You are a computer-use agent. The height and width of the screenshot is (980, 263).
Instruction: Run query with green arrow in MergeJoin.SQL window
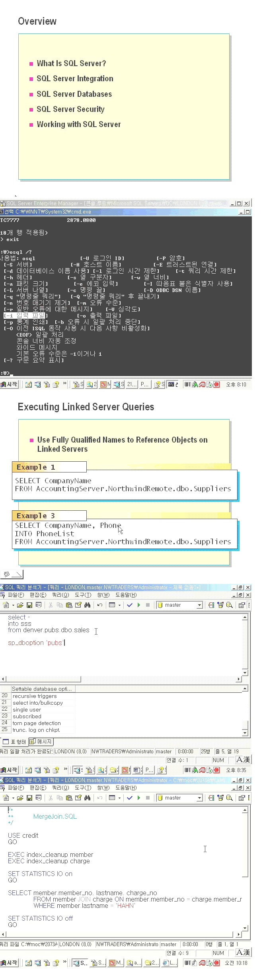coord(139,798)
